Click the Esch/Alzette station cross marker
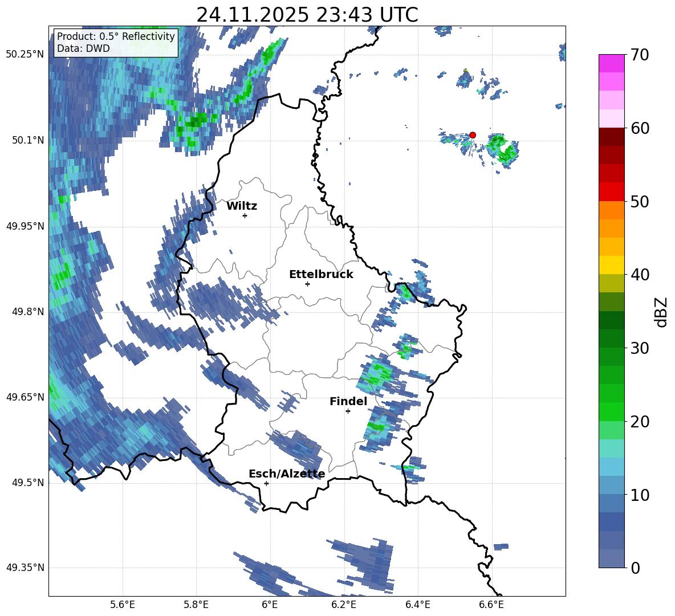This screenshot has width=675, height=616. (266, 483)
